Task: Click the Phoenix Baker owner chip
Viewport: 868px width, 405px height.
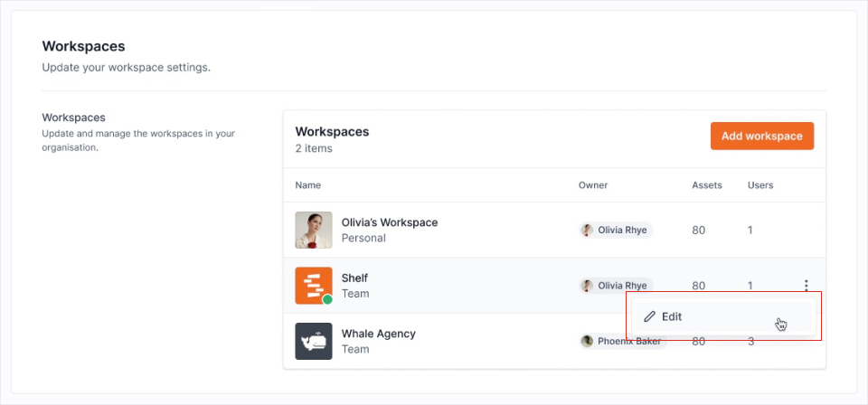Action: [623, 342]
